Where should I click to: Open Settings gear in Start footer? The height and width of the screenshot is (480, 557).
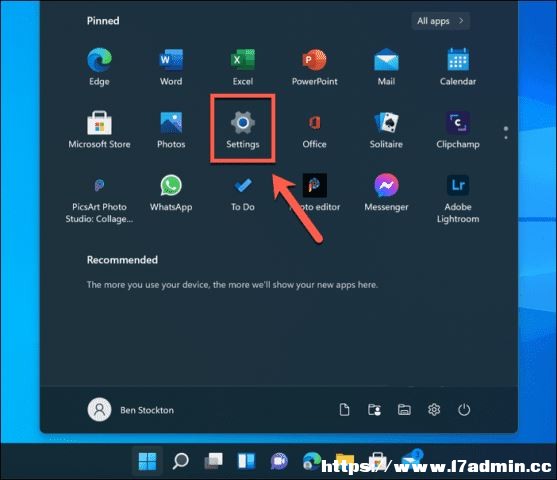pyautogui.click(x=434, y=410)
